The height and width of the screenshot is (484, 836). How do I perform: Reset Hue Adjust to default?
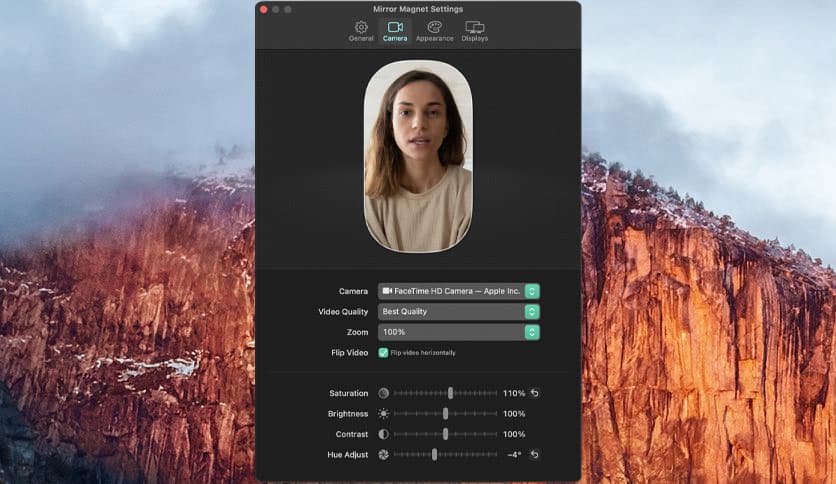(534, 455)
